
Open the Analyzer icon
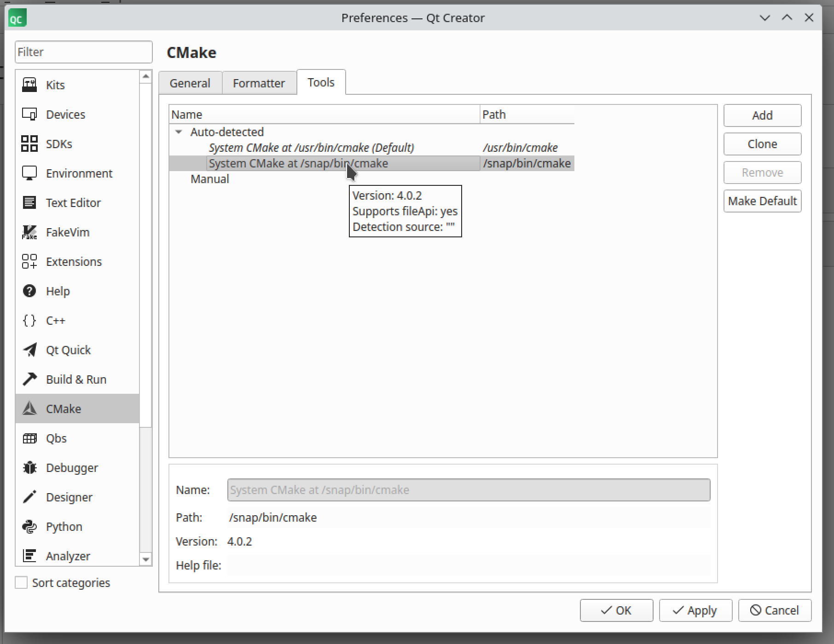tap(29, 556)
